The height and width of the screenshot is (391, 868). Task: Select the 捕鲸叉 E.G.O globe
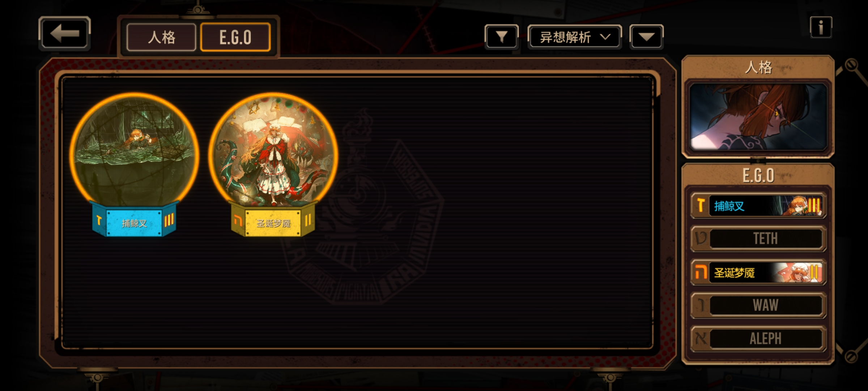134,150
